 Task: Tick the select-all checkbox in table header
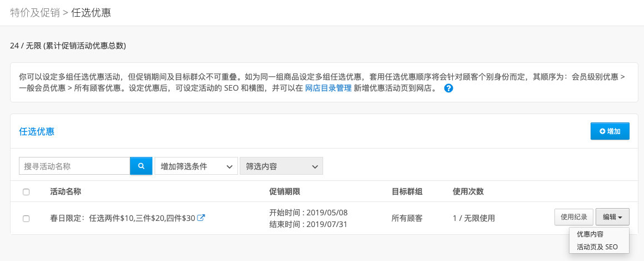(26, 192)
